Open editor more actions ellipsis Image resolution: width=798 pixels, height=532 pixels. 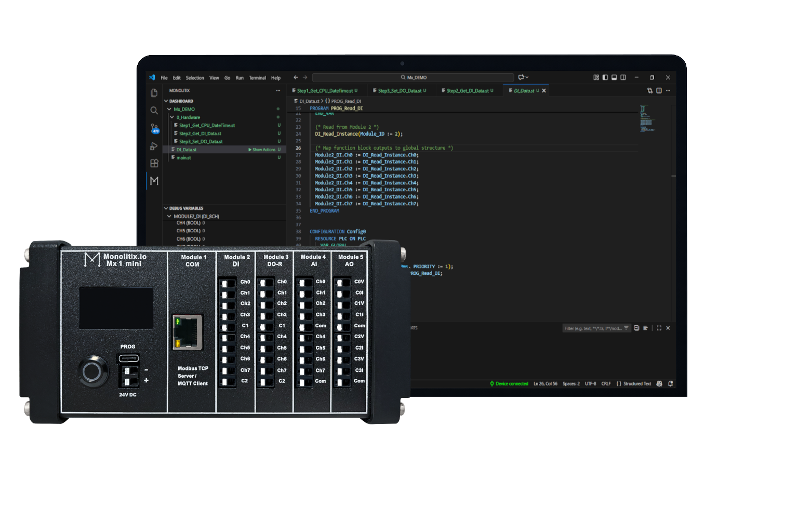[x=668, y=90]
